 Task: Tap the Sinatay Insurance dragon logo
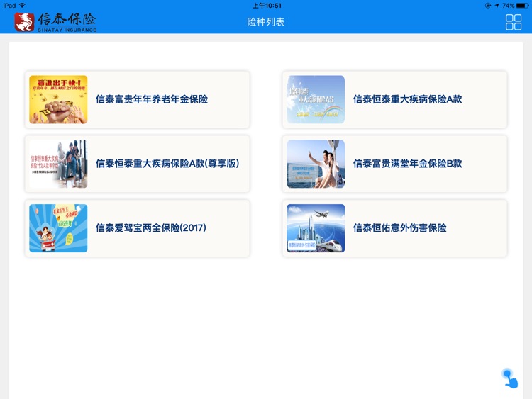tap(24, 22)
